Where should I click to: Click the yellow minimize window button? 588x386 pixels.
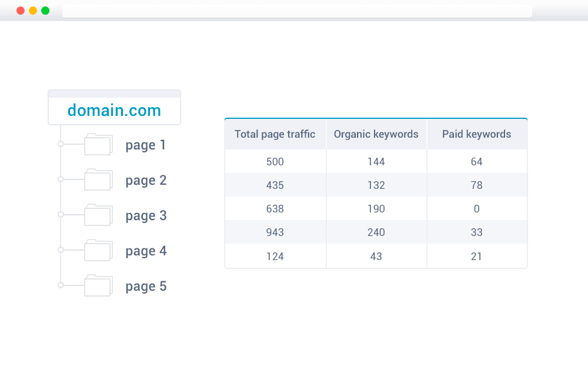[33, 11]
